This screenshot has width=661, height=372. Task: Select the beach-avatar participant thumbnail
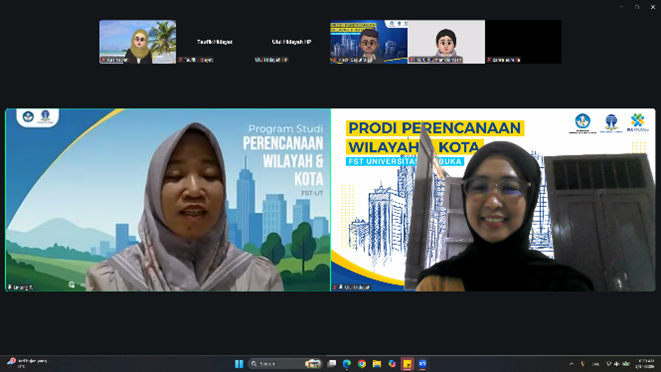(137, 42)
